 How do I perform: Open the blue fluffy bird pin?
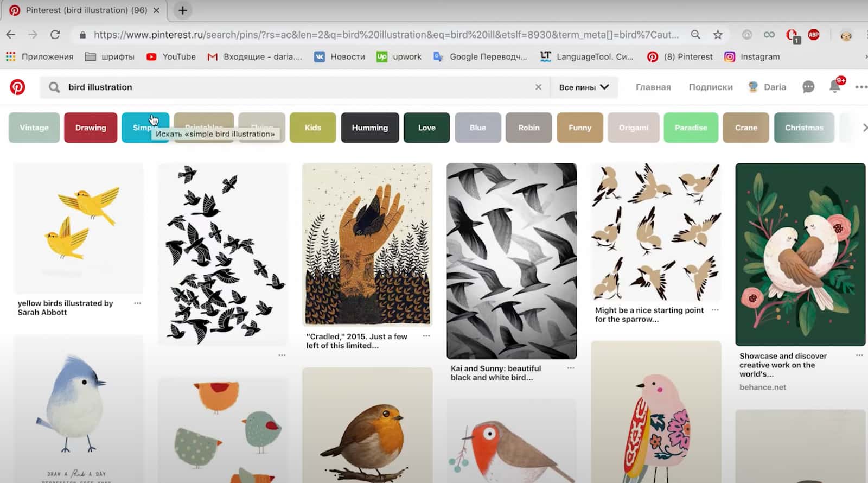(x=79, y=409)
